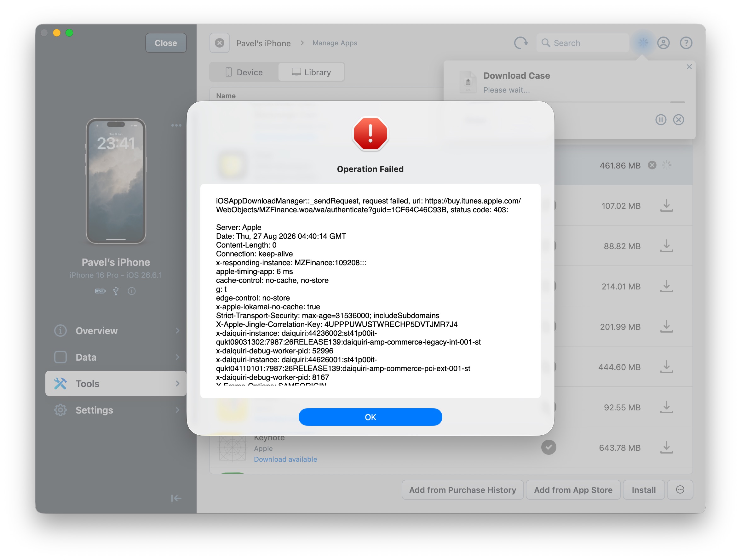Viewport: 741px width, 560px height.
Task: Click the "Operation Failed" title text
Action: coord(370,169)
